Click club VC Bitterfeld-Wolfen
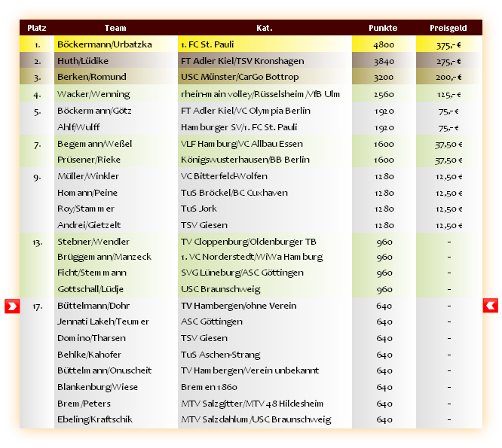 coord(224,176)
